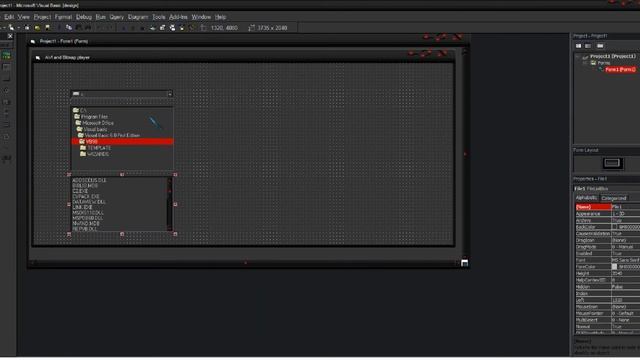
Task: Select the highlighted VB98 folder
Action: pos(122,141)
